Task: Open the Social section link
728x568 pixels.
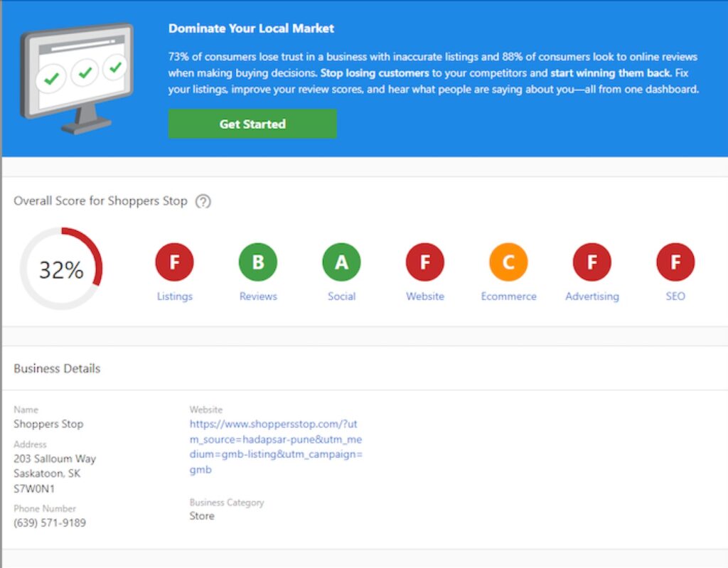Action: [342, 296]
